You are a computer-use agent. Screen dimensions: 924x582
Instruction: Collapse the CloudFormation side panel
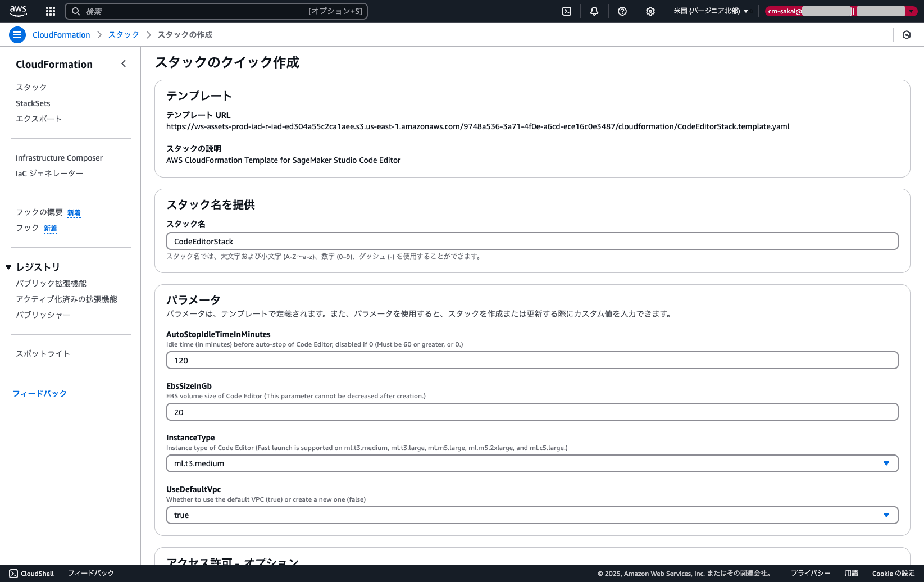click(124, 64)
